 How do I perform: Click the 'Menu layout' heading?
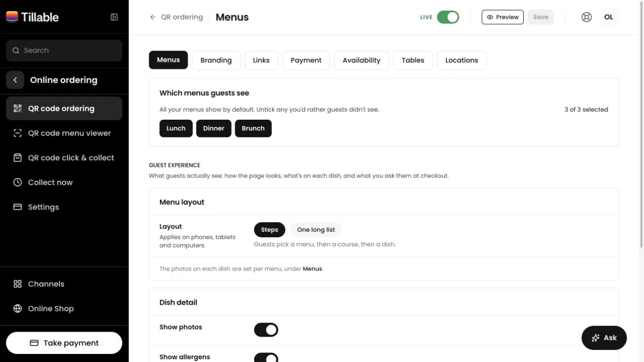click(182, 202)
